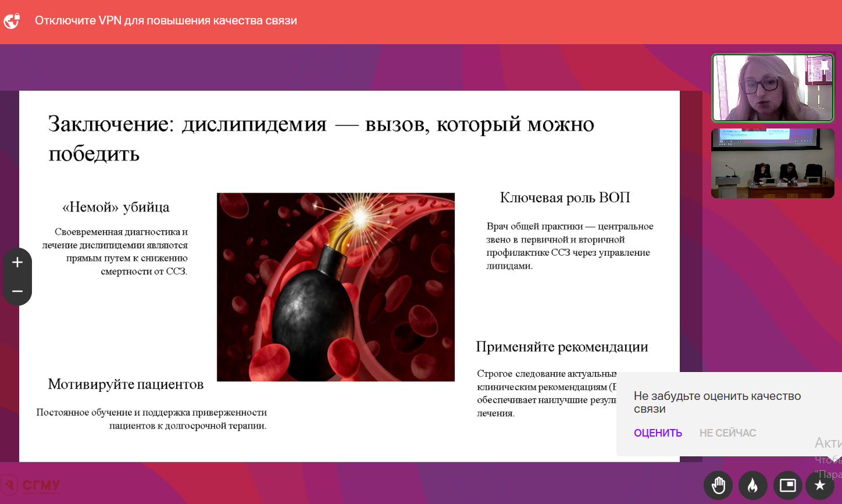The image size is (842, 504).
Task: Click the VPN warning banner text
Action: (x=166, y=21)
